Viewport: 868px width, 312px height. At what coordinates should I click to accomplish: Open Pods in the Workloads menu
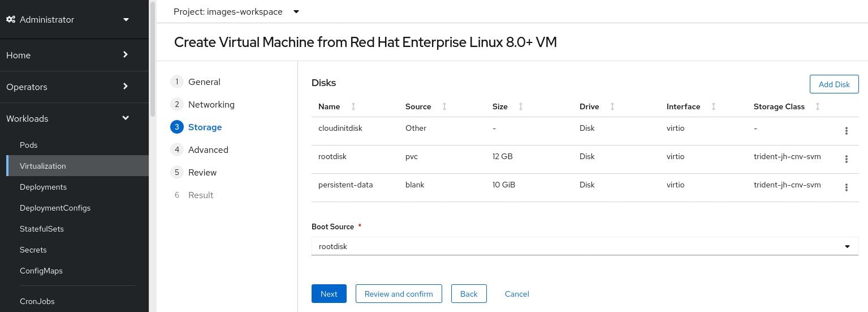(29, 145)
